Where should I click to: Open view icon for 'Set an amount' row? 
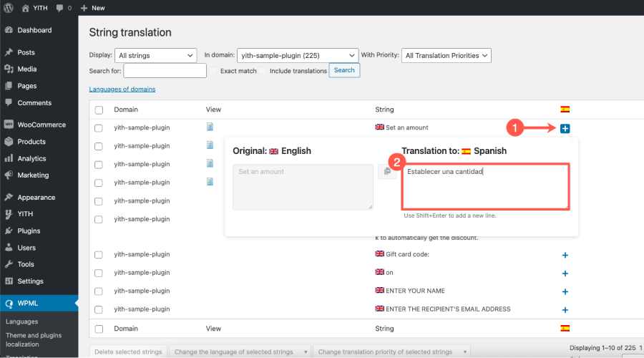210,127
